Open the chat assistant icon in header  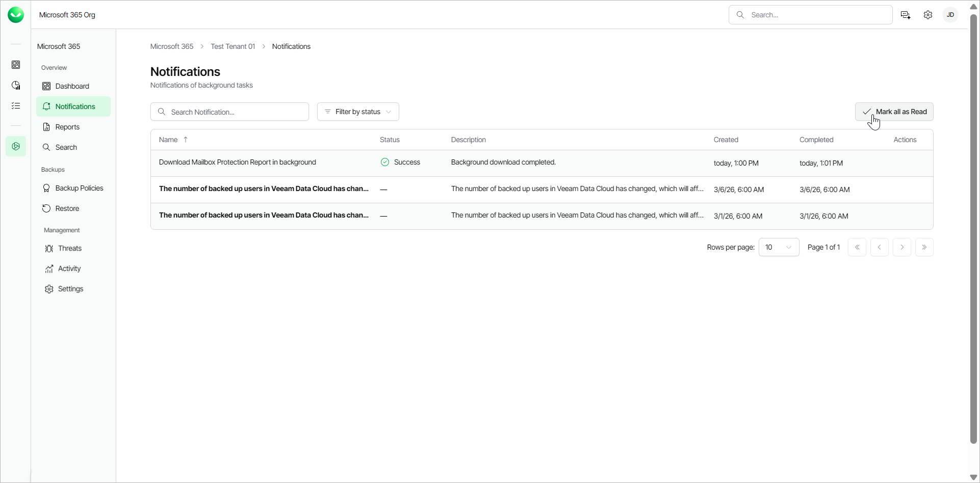coord(906,15)
